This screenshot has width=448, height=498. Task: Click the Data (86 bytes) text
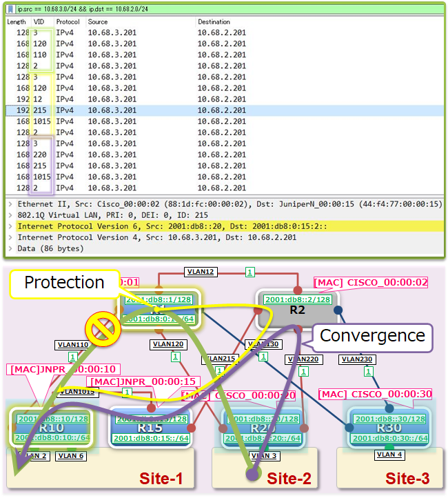50,249
